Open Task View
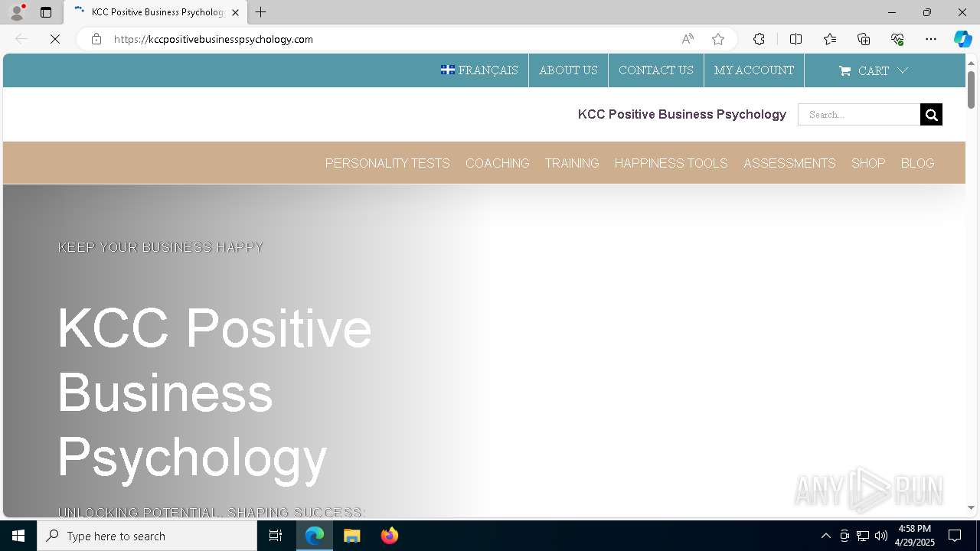Screen dimensions: 980x551 point(276,536)
